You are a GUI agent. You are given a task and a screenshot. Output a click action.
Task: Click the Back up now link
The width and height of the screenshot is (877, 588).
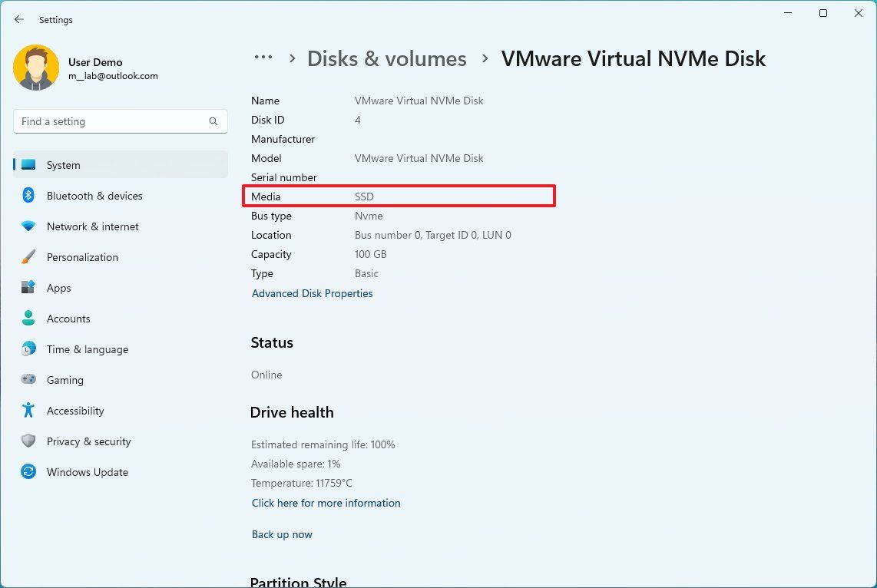tap(282, 534)
